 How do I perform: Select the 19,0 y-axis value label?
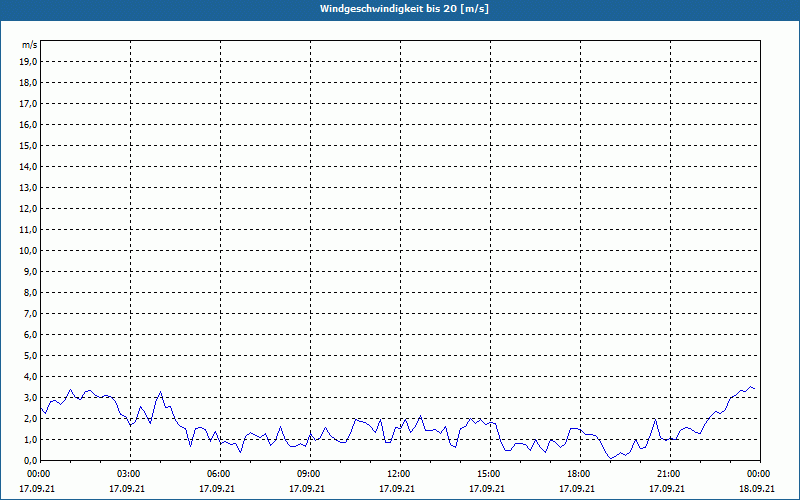pos(29,61)
